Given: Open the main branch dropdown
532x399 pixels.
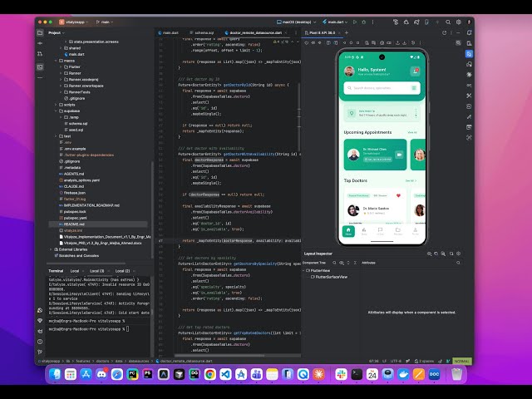Looking at the screenshot, I should click(x=105, y=22).
